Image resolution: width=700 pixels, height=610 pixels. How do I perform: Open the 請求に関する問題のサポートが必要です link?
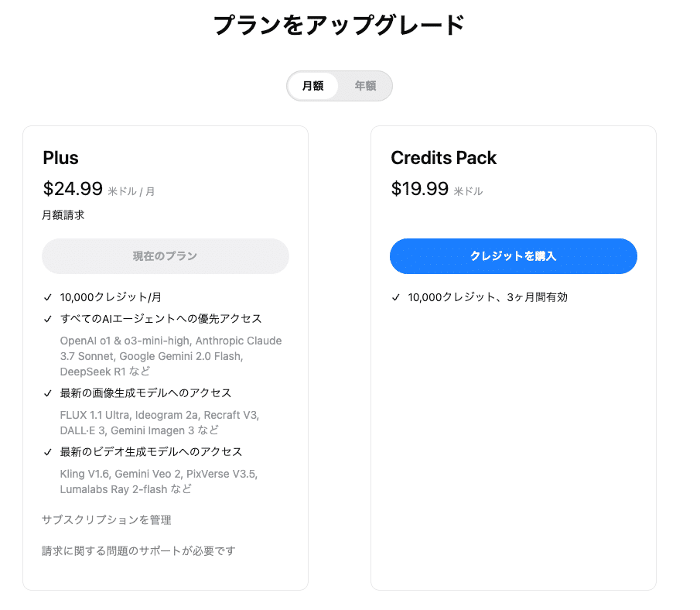[x=138, y=551]
